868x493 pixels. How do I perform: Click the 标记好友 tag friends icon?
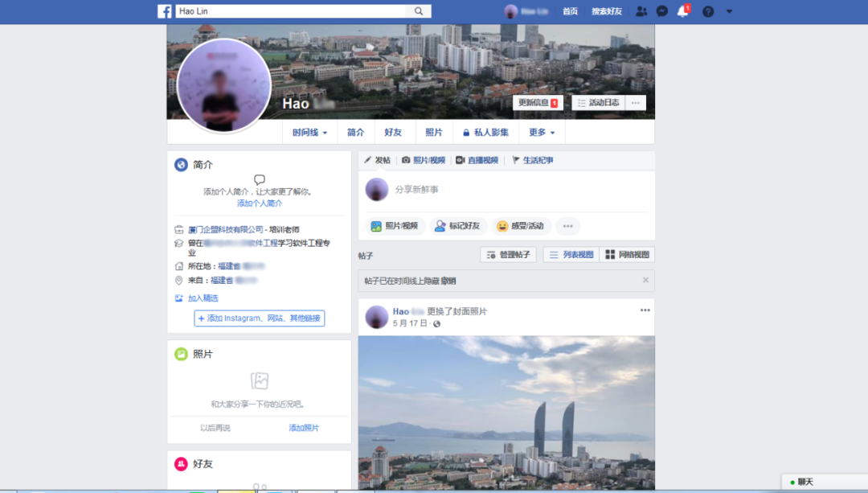pyautogui.click(x=441, y=226)
